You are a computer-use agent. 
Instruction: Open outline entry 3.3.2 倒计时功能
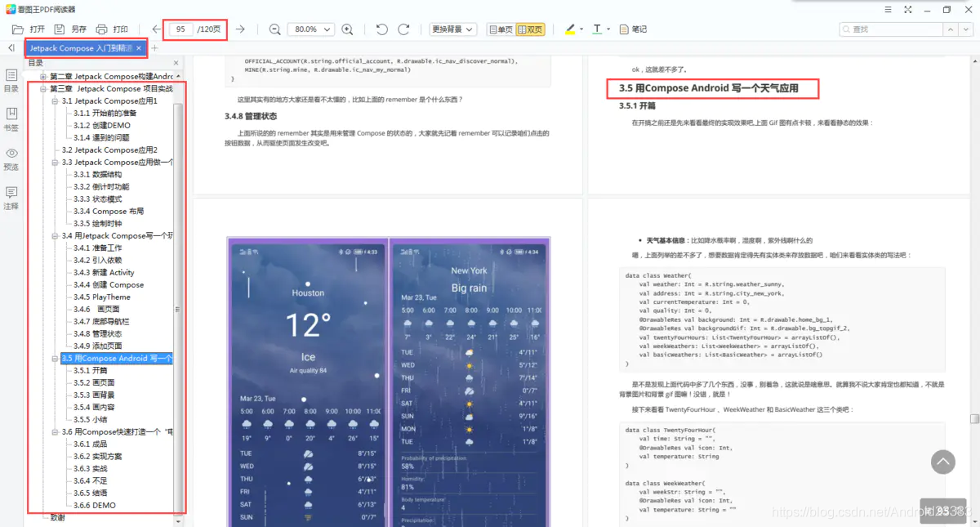101,186
